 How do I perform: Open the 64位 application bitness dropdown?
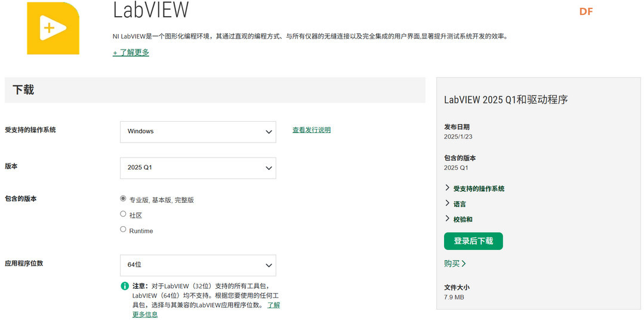tap(198, 265)
